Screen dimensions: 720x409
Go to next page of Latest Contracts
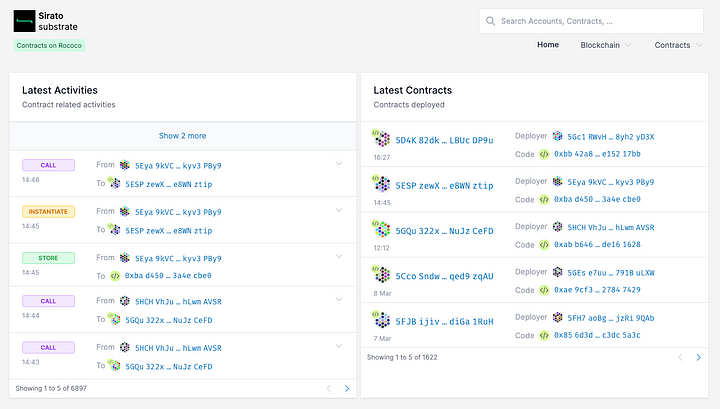coord(698,357)
